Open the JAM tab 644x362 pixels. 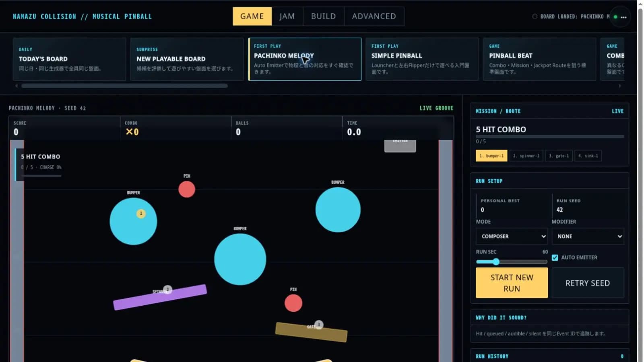coord(287,16)
